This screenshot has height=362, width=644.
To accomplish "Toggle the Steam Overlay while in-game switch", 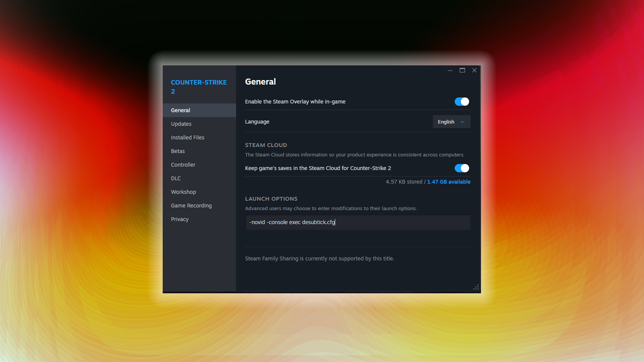I will [462, 102].
